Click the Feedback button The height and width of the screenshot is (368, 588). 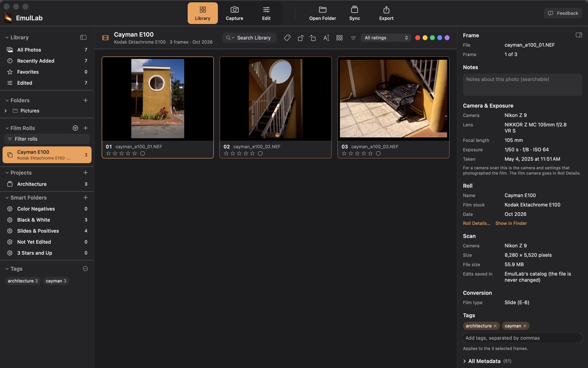pos(563,13)
